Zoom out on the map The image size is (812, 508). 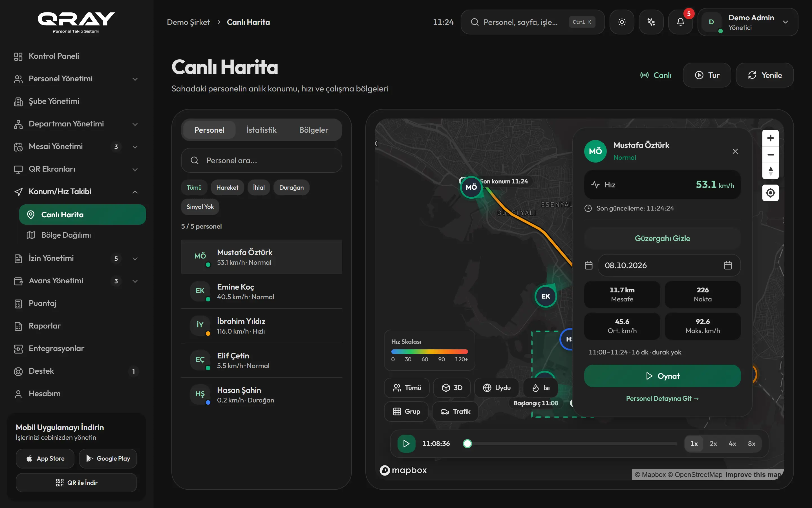770,155
